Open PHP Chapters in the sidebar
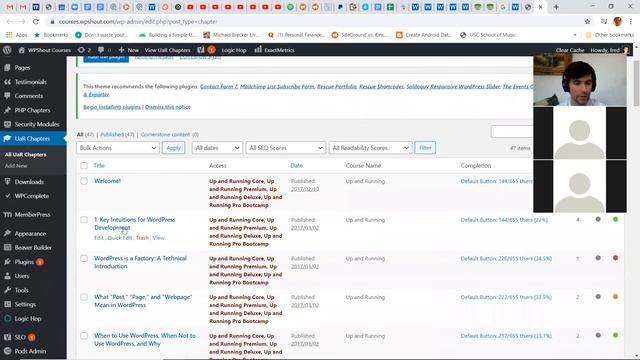This screenshot has height=360, width=640. pos(33,110)
